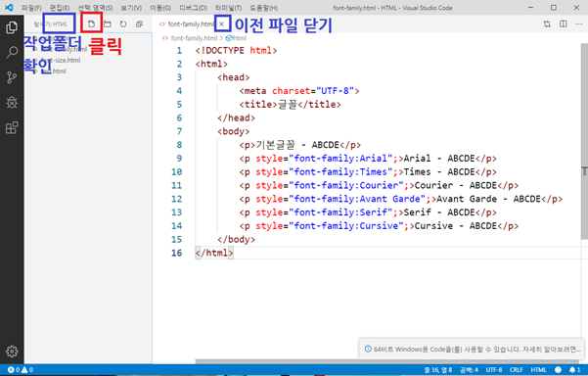The image size is (588, 376).
Task: Change the CRLF end of line sequence
Action: 516,369
